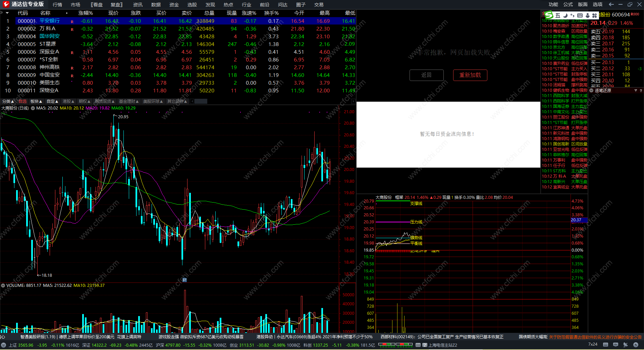Click the help question mark on 逐笔还原 panel
Image resolution: width=644 pixels, height=350 pixels.
641,90
